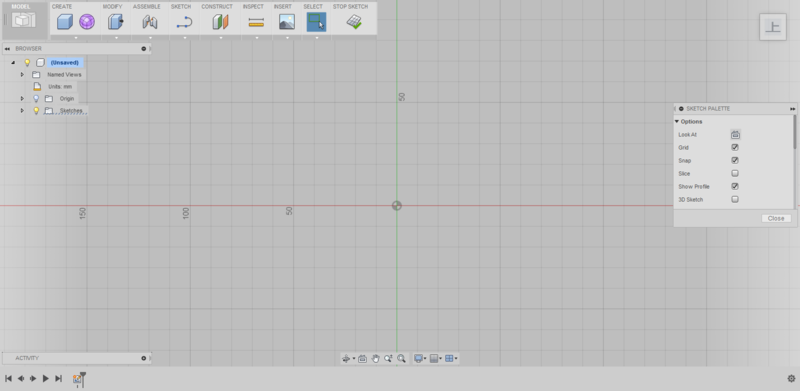Viewport: 800px width, 391px height.
Task: Open the Viewports layout icon
Action: (449, 359)
